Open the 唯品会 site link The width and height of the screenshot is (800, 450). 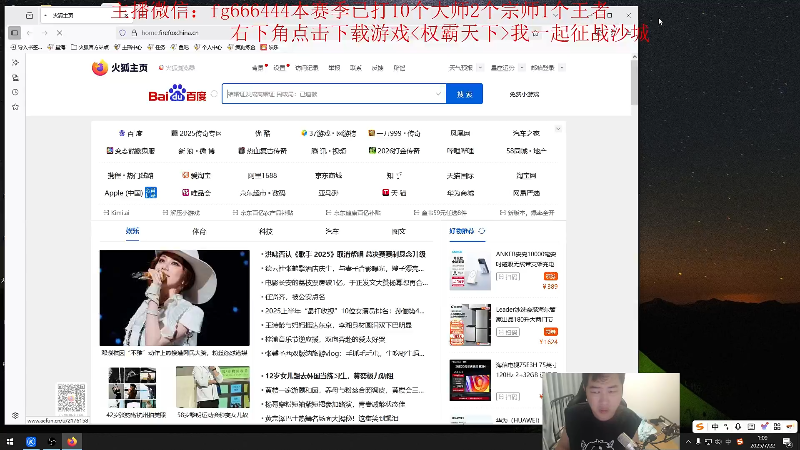click(x=196, y=193)
